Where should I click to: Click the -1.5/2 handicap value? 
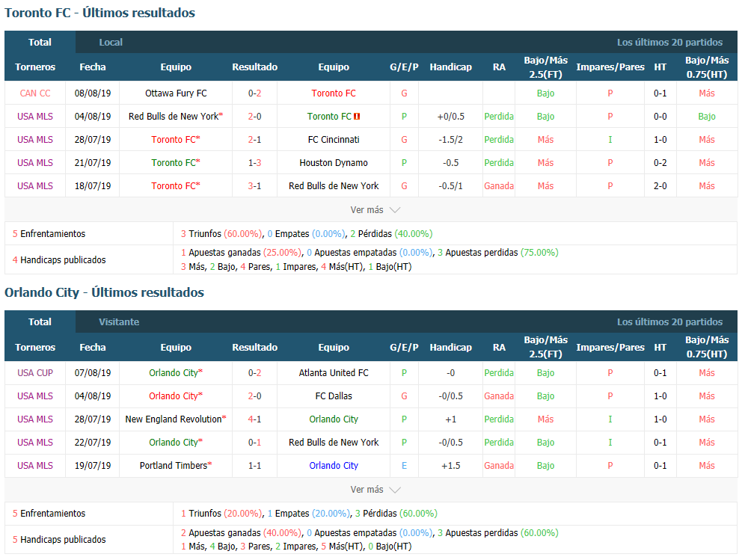[451, 140]
